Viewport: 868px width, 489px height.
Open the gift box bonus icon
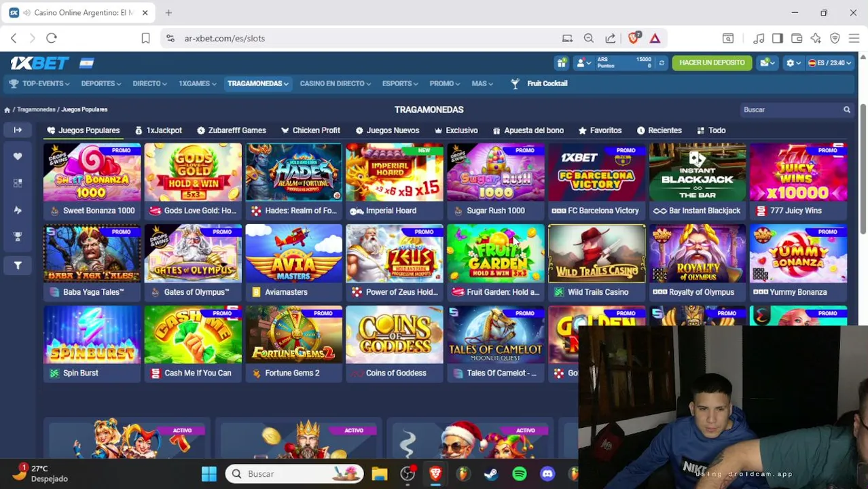(x=562, y=62)
